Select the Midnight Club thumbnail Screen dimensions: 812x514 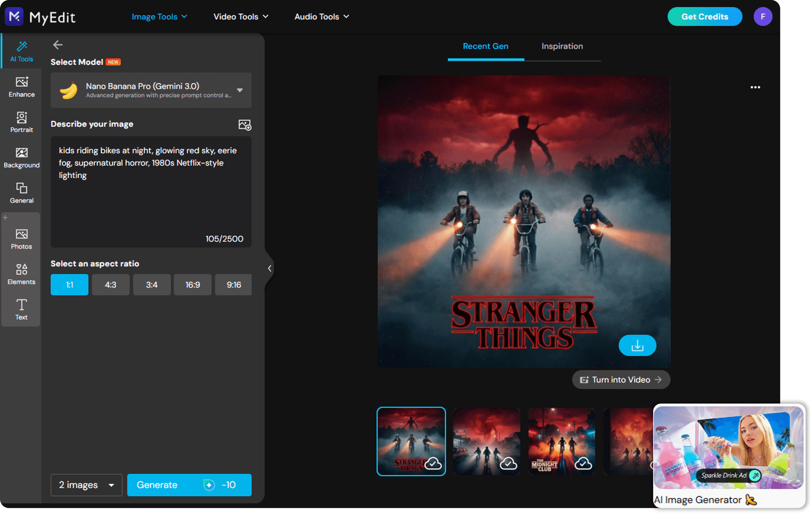[561, 441]
